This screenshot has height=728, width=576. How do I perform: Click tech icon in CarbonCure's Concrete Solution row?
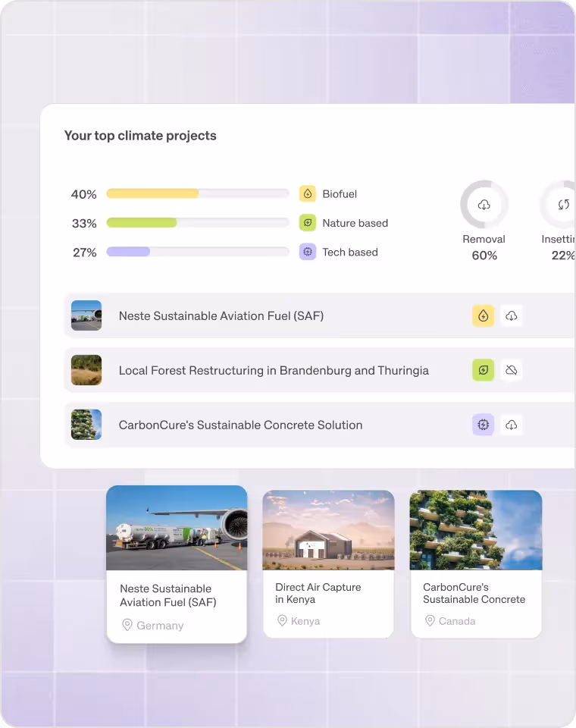coord(484,425)
